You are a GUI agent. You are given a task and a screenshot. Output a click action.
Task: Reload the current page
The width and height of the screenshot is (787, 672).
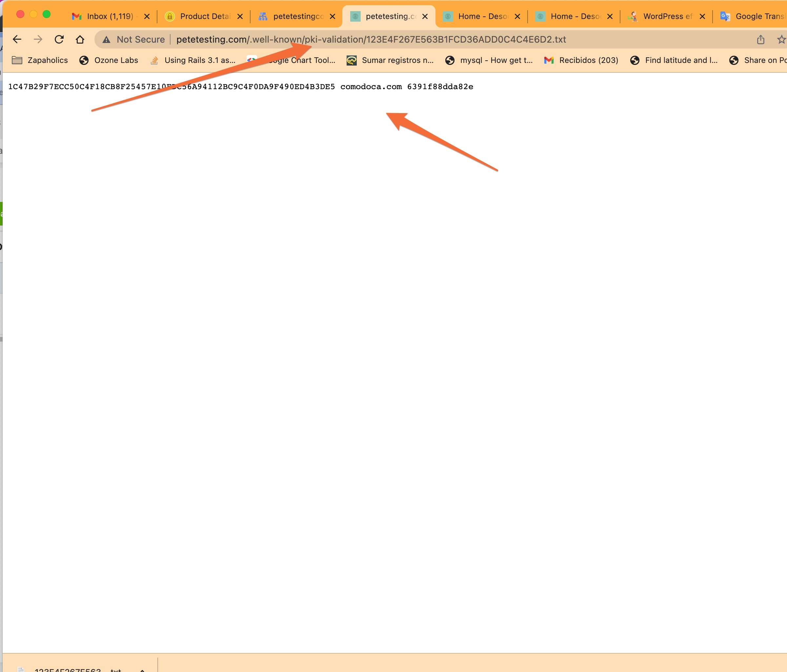pos(59,39)
